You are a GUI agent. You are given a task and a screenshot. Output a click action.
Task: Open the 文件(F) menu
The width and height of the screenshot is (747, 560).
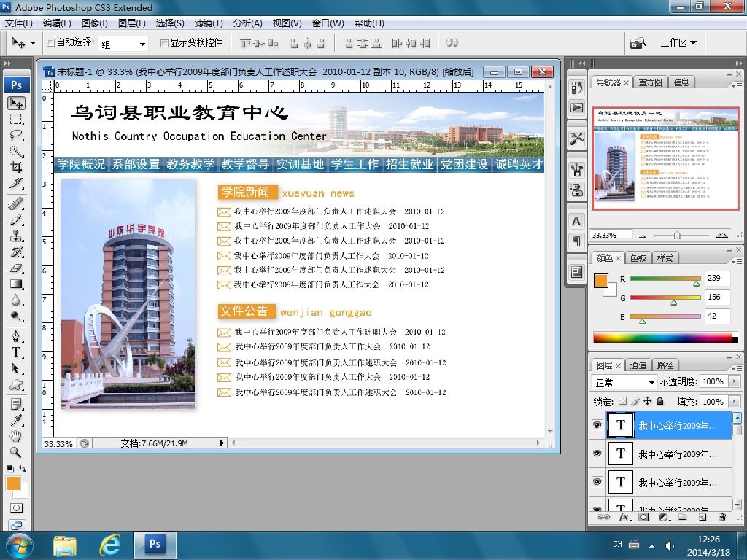(x=18, y=23)
